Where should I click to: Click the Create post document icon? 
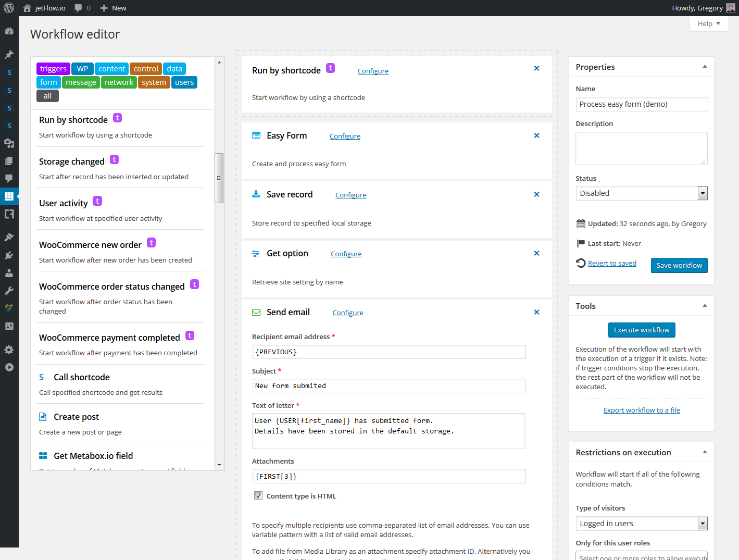coord(43,417)
